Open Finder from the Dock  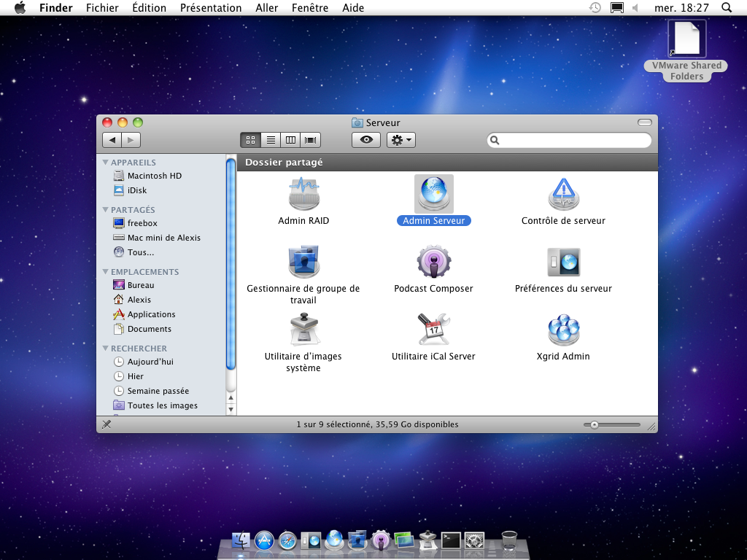tap(241, 541)
